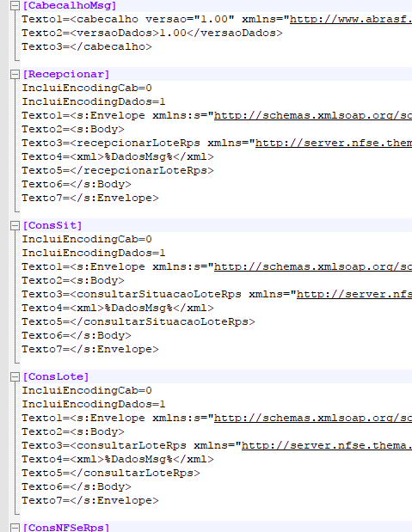The width and height of the screenshot is (412, 532).
Task: Click the [ConsSit] section header text
Action: [x=52, y=226]
